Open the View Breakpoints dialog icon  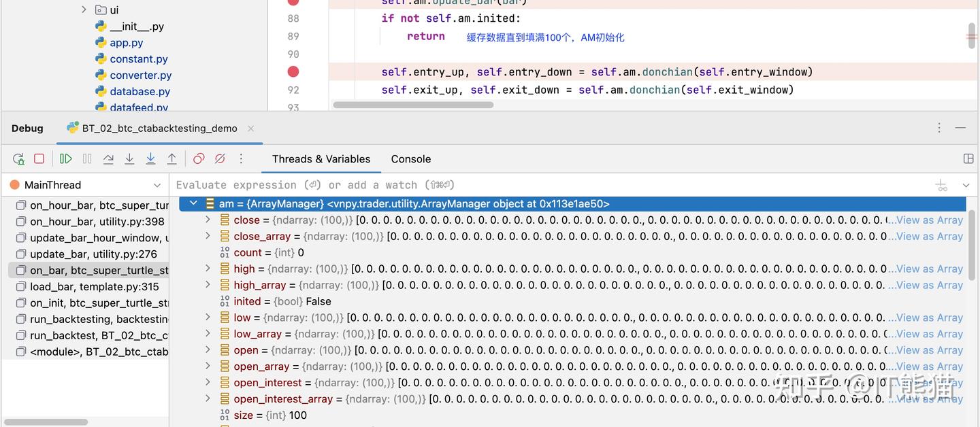(198, 158)
